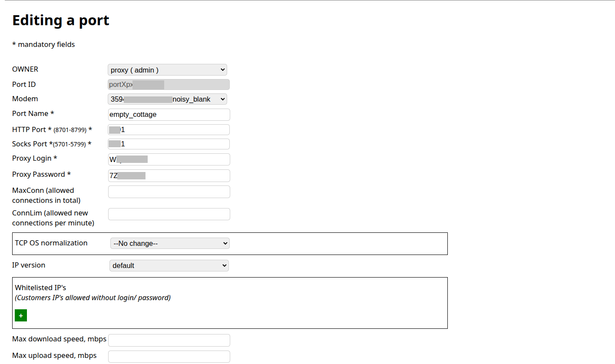Viewport: 615px width, 364px height.
Task: Click the Max upload speed field
Action: coord(169,357)
